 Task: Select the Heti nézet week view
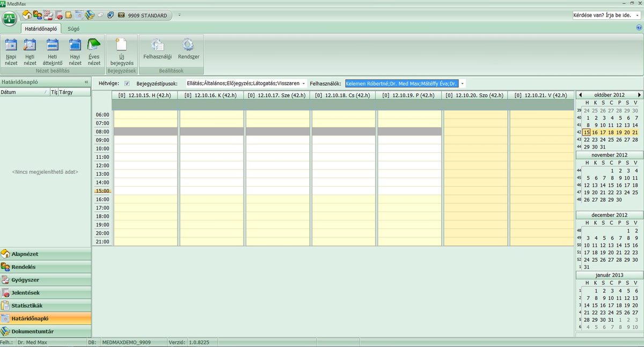tap(30, 52)
